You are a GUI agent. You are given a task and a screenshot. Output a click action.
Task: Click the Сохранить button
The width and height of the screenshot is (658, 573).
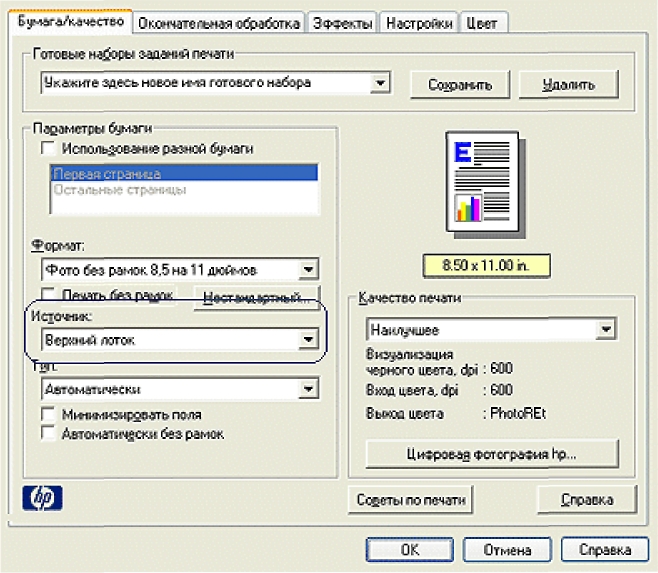pyautogui.click(x=460, y=85)
